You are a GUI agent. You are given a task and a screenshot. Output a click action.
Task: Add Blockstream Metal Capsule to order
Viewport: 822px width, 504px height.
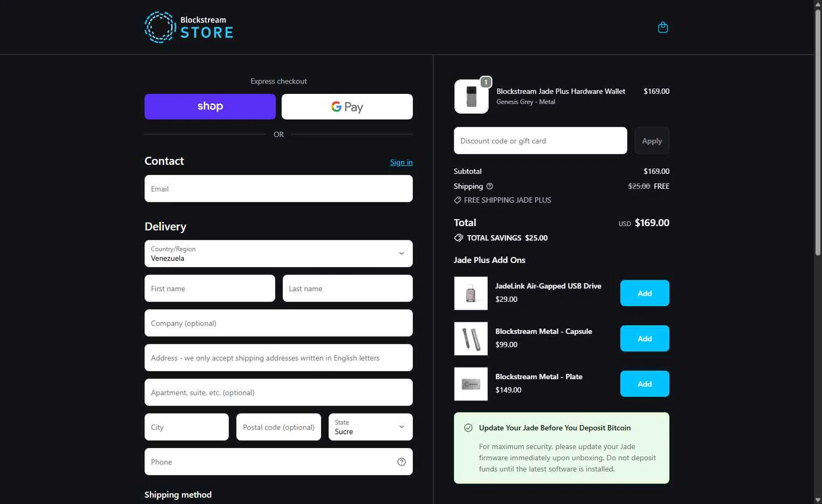coord(645,339)
